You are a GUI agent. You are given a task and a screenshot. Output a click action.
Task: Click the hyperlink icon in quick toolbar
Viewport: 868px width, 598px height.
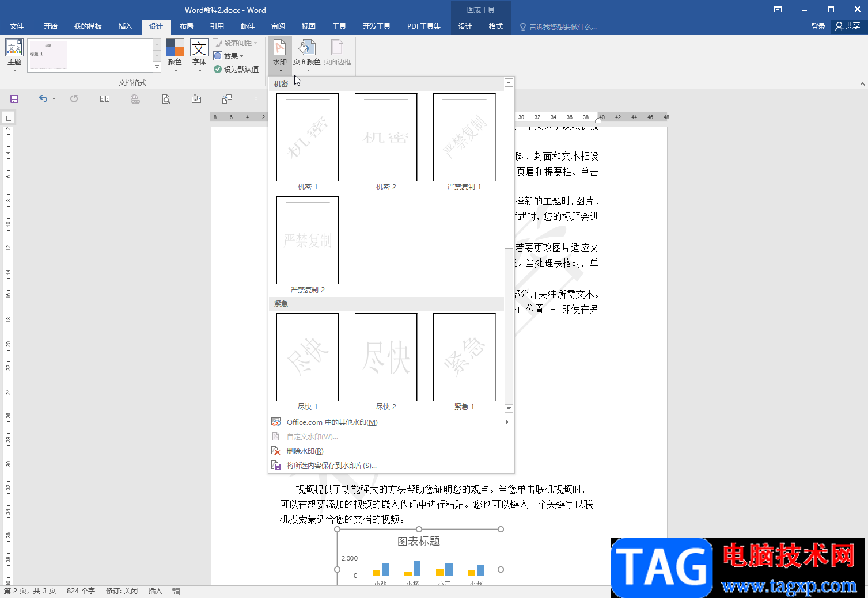(x=135, y=99)
